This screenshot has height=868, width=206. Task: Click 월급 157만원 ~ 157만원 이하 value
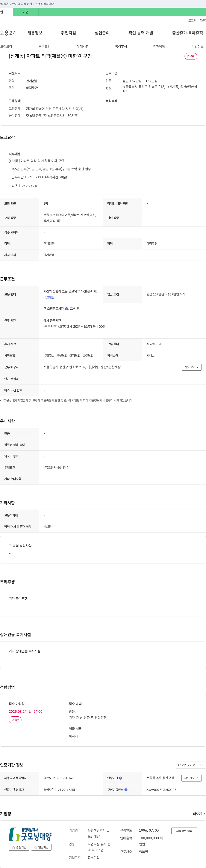(x=166, y=294)
